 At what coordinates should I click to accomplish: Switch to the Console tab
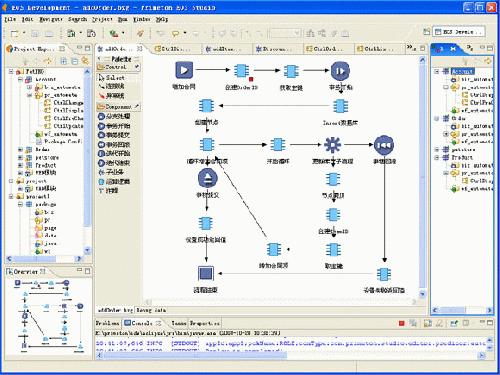[142, 323]
